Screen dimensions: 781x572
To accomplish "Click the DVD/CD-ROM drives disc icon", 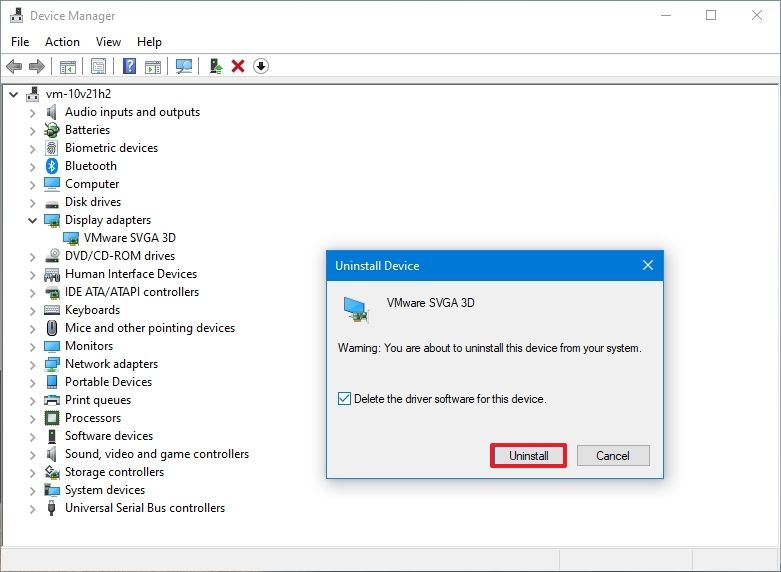I will pos(52,256).
